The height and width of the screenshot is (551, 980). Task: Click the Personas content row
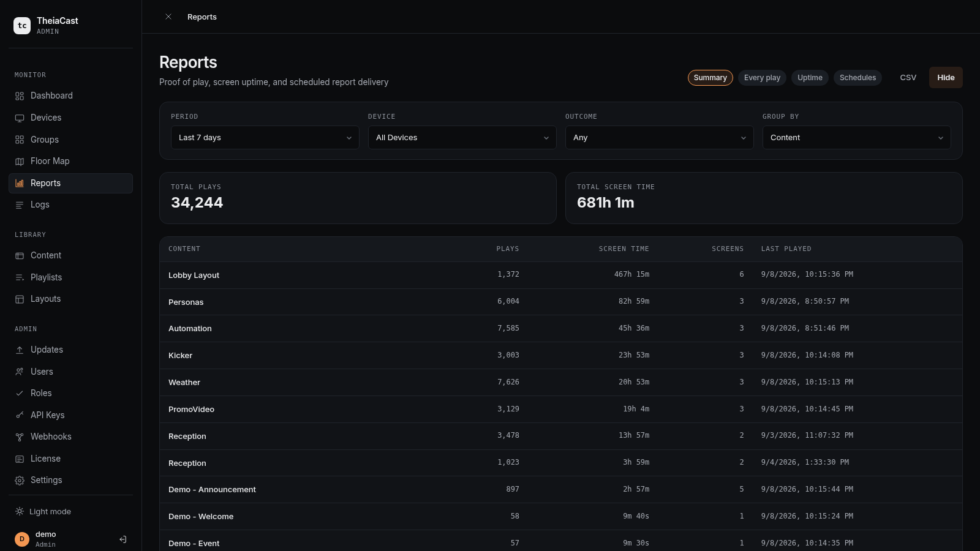click(561, 302)
